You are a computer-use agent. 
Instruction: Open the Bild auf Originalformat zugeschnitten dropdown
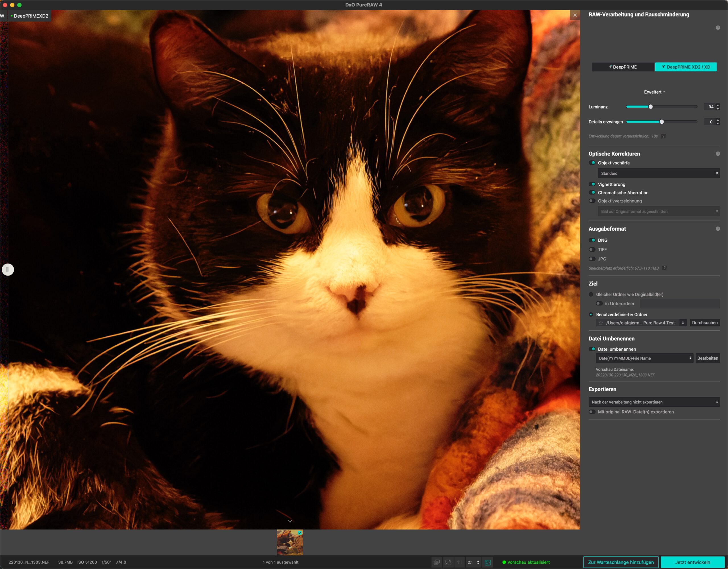(x=659, y=211)
